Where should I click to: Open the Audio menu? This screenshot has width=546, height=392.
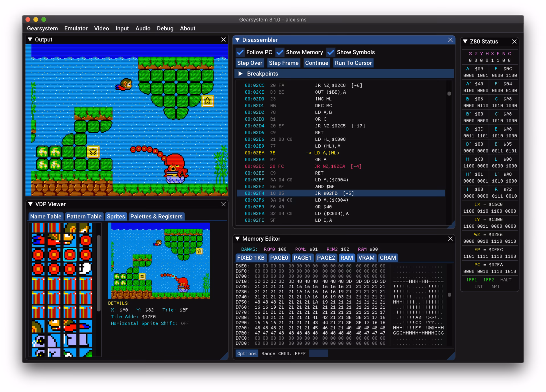pos(143,28)
